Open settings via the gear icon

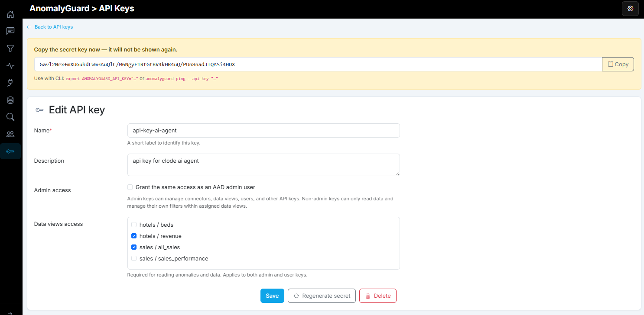(x=630, y=9)
